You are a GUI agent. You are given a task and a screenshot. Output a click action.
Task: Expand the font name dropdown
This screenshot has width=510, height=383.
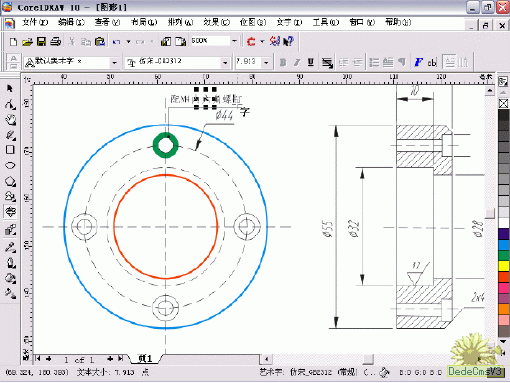[225, 62]
